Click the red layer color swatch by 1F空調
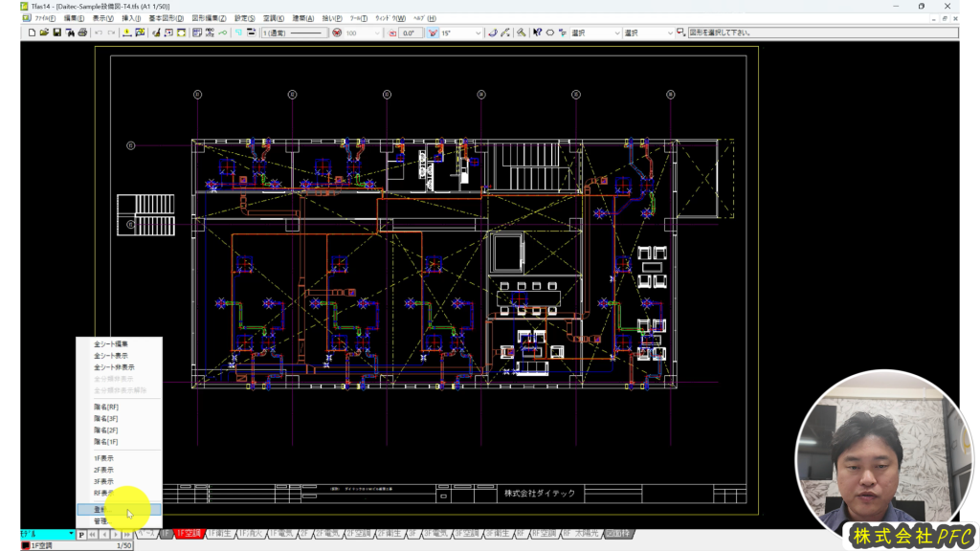Screen dimensions: 980x551 click(25, 545)
